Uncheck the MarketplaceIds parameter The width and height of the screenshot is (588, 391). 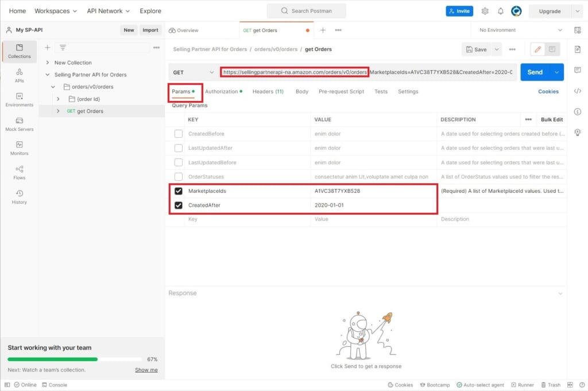point(179,191)
